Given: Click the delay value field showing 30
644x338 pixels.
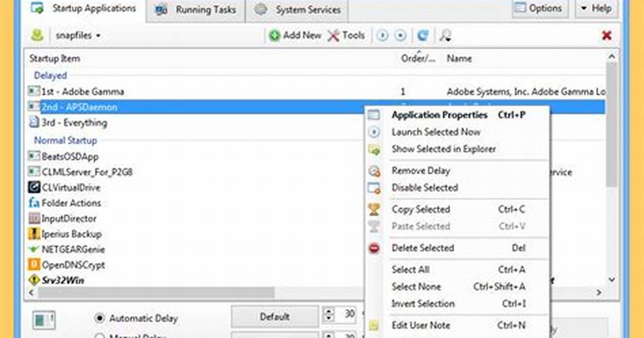Looking at the screenshot, I should click(x=346, y=314).
